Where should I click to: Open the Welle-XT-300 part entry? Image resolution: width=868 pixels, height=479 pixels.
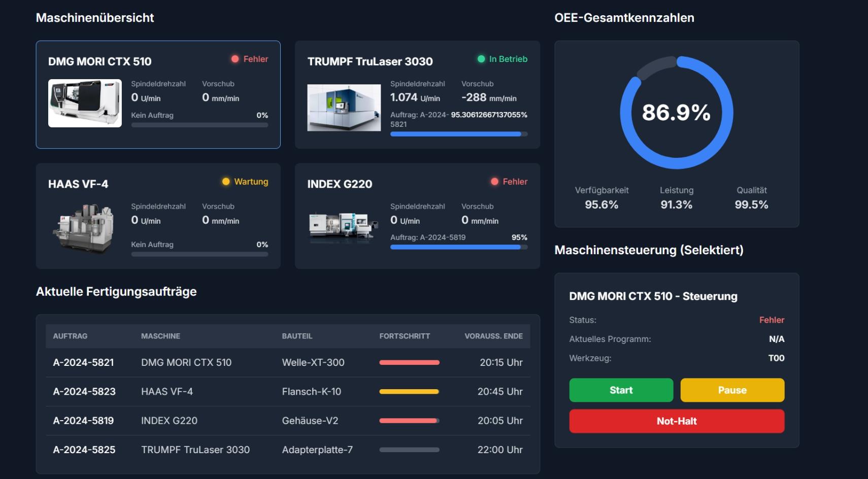(x=313, y=362)
